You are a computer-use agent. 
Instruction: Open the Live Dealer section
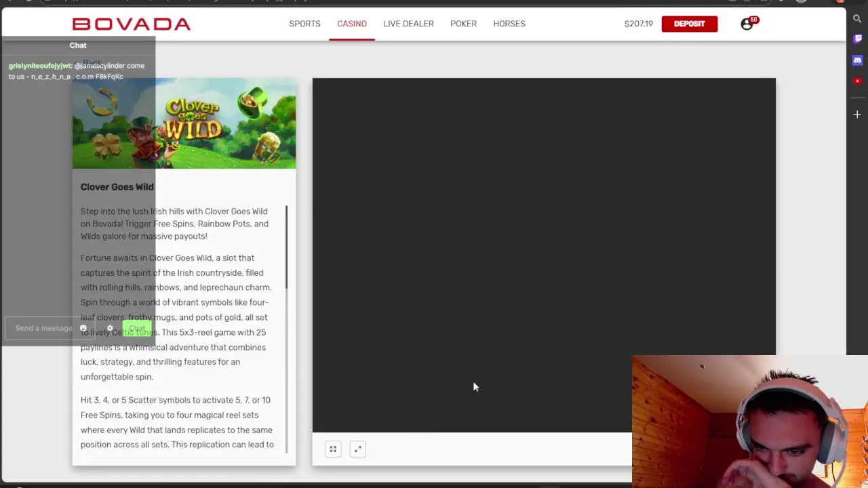408,24
